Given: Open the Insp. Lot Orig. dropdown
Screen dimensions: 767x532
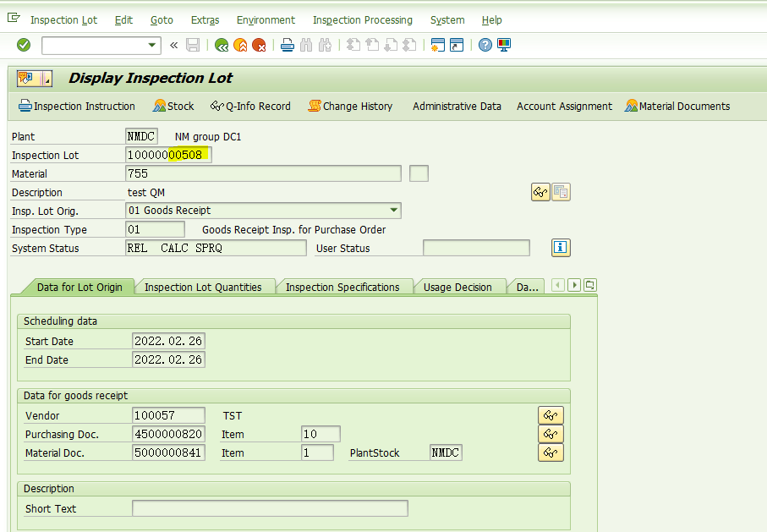Looking at the screenshot, I should tap(392, 210).
